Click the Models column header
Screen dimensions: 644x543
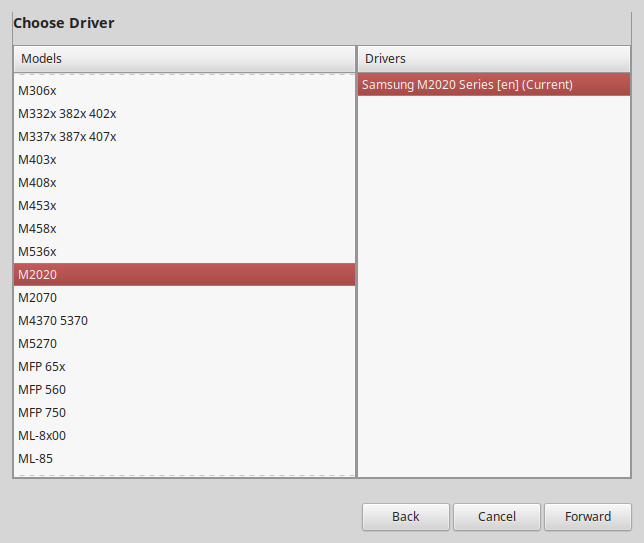coord(184,59)
